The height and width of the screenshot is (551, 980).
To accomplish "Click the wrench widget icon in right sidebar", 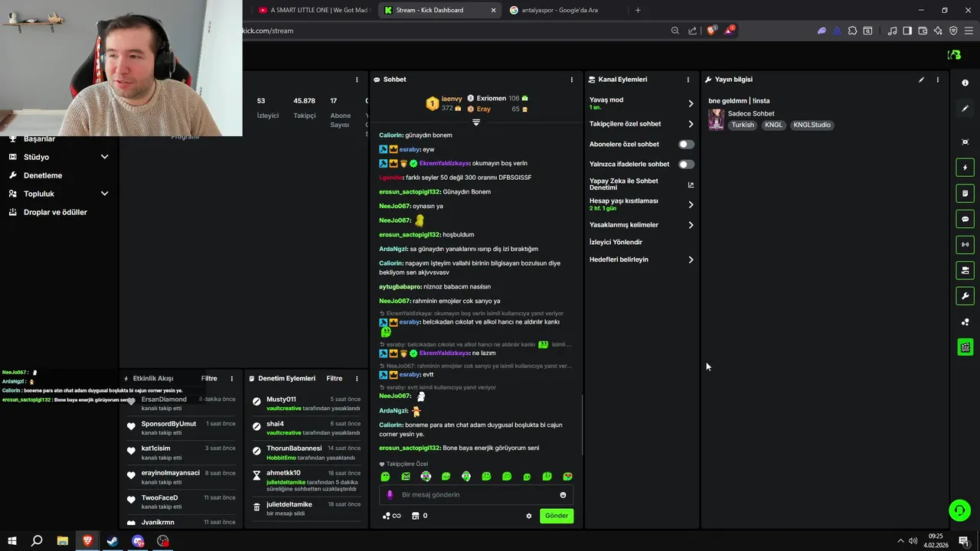I will 965,296.
